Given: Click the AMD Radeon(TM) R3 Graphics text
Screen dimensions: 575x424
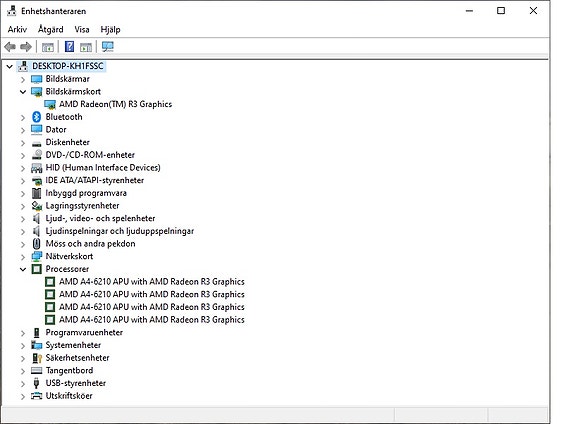Looking at the screenshot, I should coord(116,105).
